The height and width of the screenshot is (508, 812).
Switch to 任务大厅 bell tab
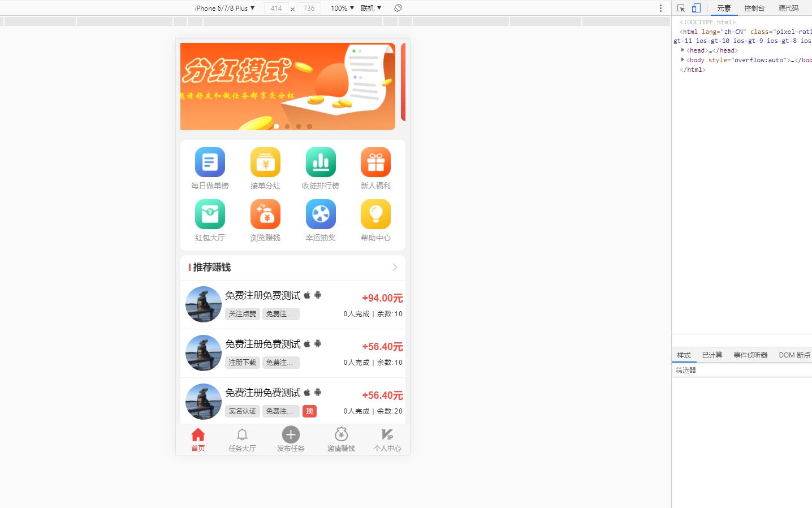click(x=242, y=440)
